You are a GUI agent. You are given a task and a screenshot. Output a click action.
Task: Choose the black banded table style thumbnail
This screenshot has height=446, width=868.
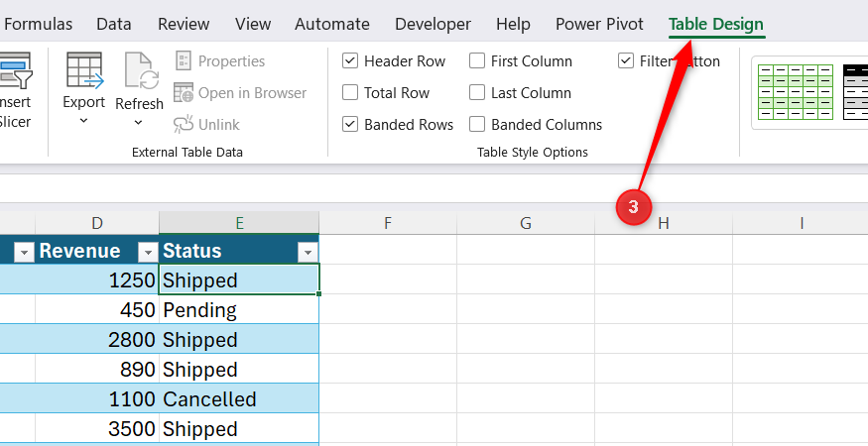pos(855,92)
